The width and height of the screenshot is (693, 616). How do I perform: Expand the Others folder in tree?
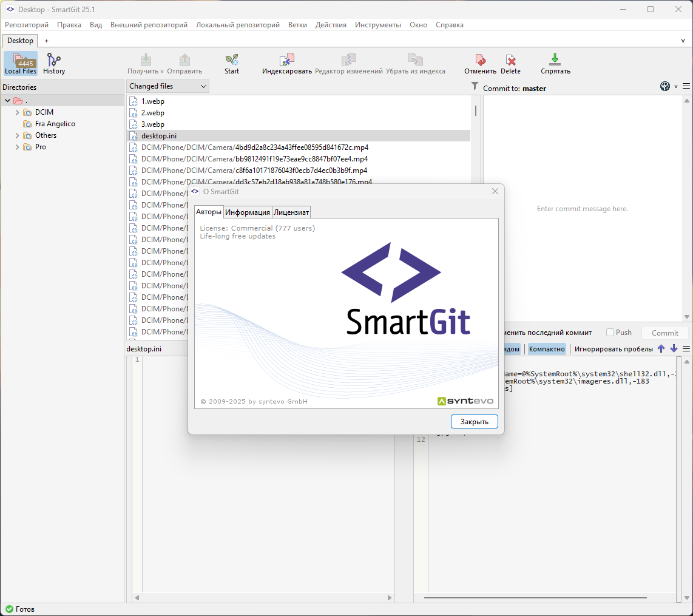[x=18, y=135]
